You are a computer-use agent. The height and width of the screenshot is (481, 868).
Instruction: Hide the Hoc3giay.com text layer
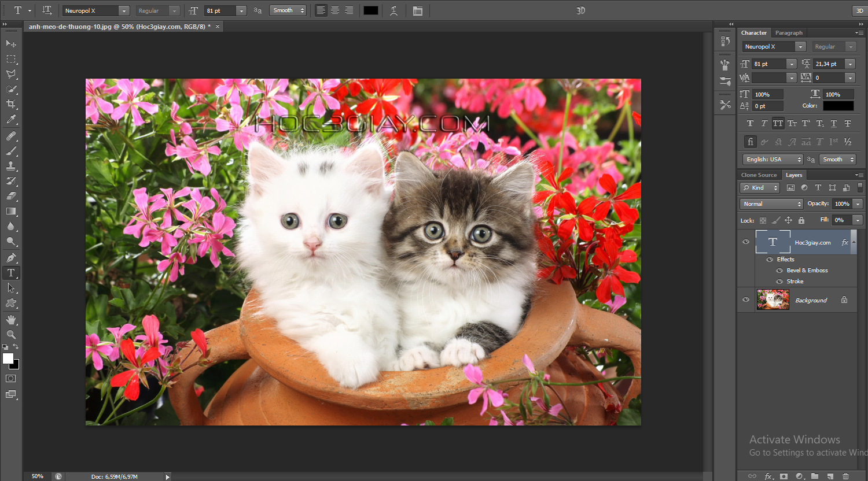[746, 242]
